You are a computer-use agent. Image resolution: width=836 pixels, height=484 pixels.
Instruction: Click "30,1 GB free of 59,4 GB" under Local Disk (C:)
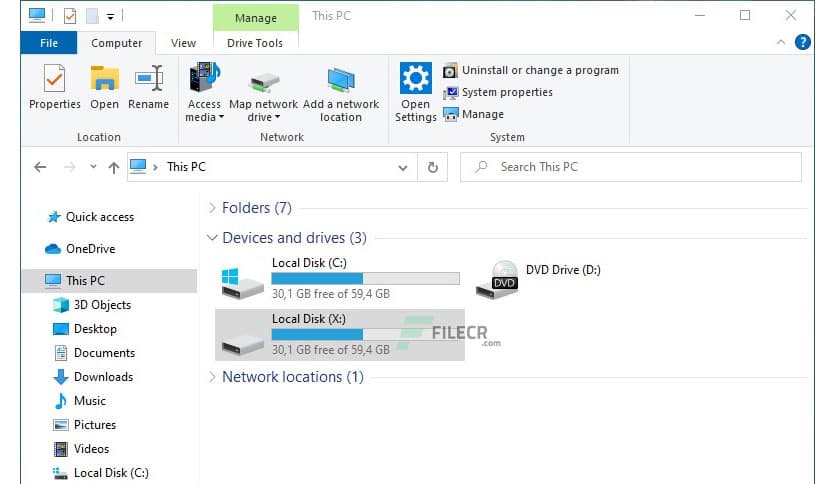[x=331, y=294]
